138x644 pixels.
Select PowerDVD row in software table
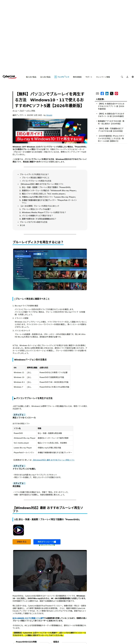43,433
